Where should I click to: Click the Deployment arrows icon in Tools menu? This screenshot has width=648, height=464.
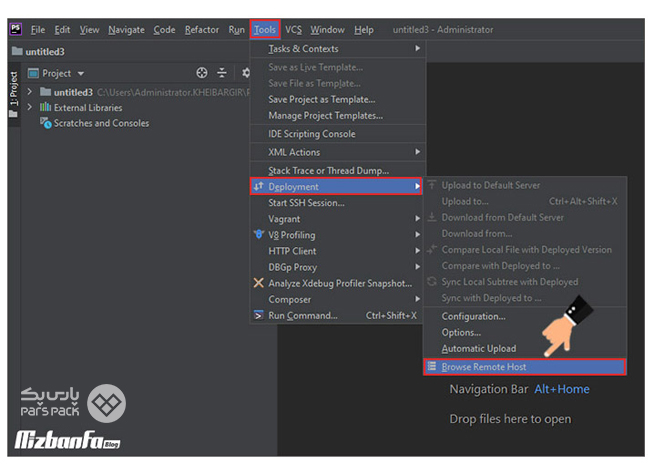coord(259,186)
